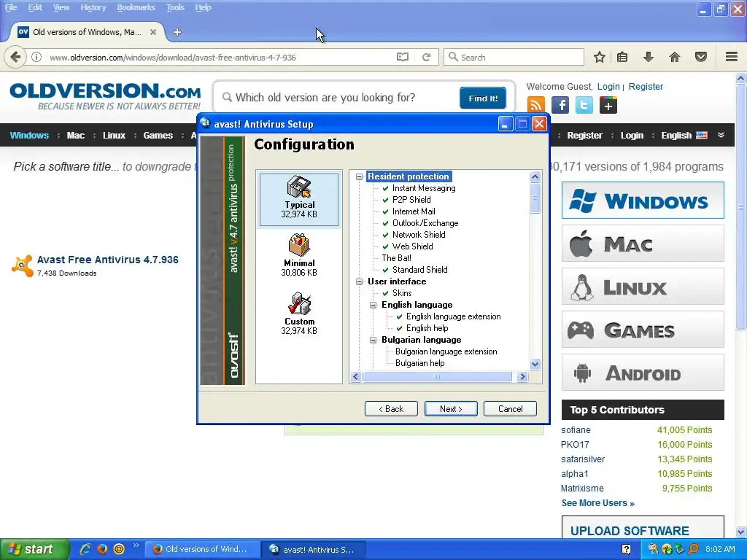Open the Pocket icon in toolbar
The height and width of the screenshot is (560, 747).
click(x=701, y=57)
